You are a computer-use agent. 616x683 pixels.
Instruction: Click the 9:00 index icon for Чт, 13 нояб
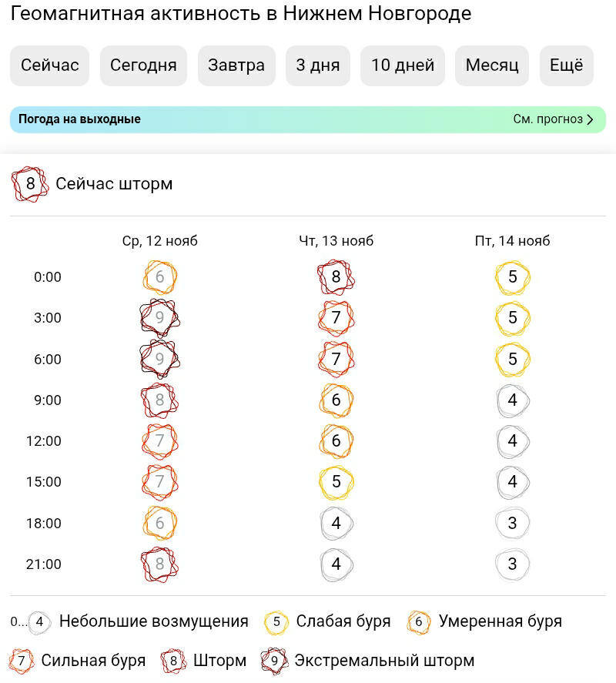point(336,400)
